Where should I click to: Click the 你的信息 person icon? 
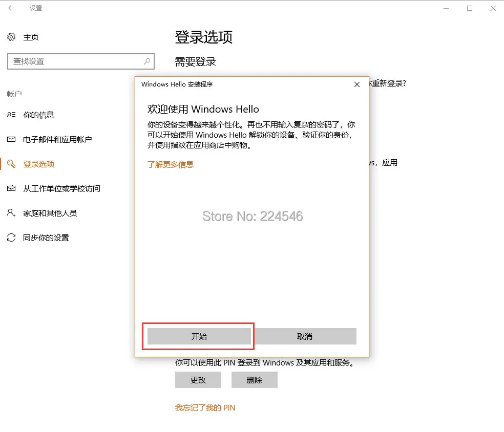click(11, 115)
